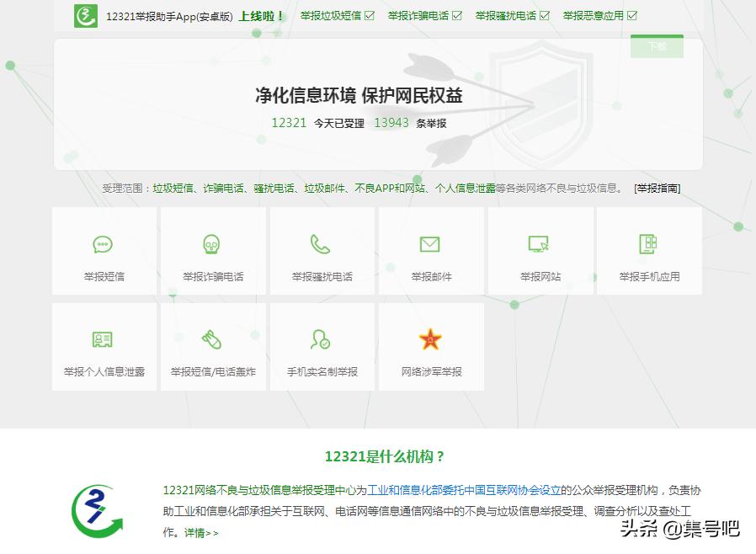This screenshot has height=554, width=756.
Task: Open the 举报指南 reporting guide link
Action: click(656, 187)
